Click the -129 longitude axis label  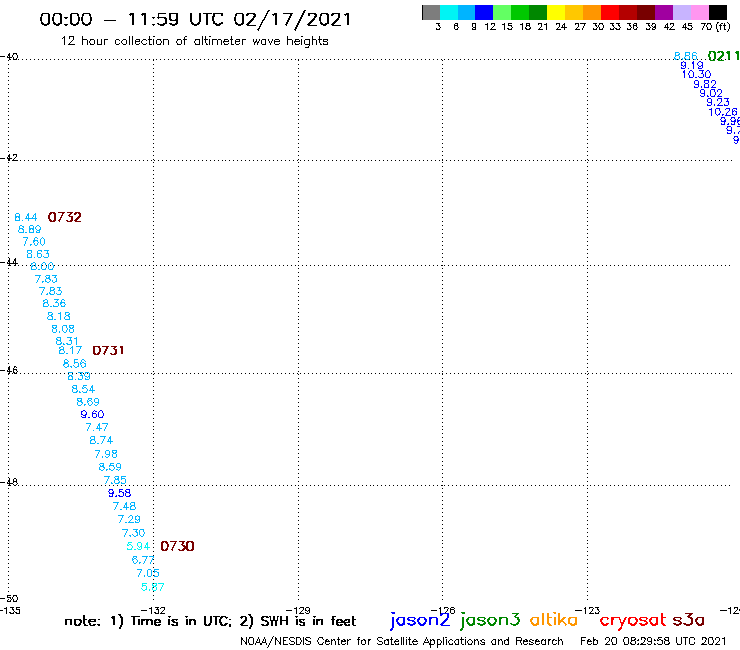pyautogui.click(x=298, y=610)
